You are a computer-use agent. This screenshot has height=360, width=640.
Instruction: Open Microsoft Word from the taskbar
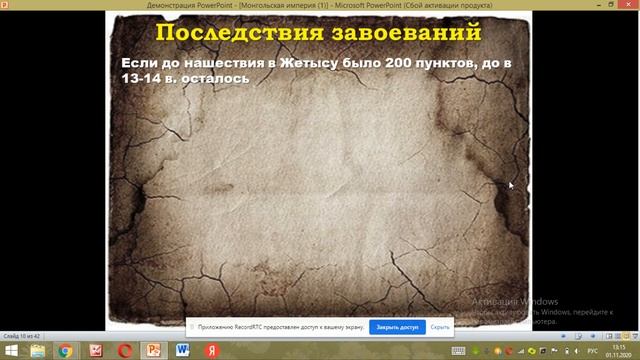[182, 351]
